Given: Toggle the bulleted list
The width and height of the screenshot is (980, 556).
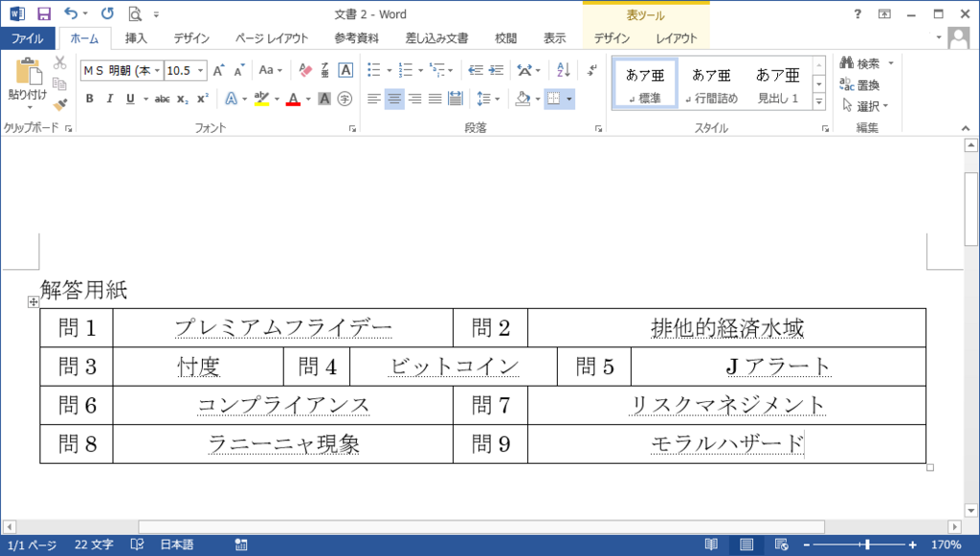Looking at the screenshot, I should (x=376, y=70).
